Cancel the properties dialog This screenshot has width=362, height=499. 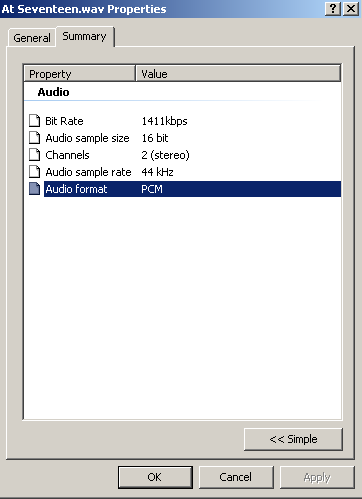[236, 477]
